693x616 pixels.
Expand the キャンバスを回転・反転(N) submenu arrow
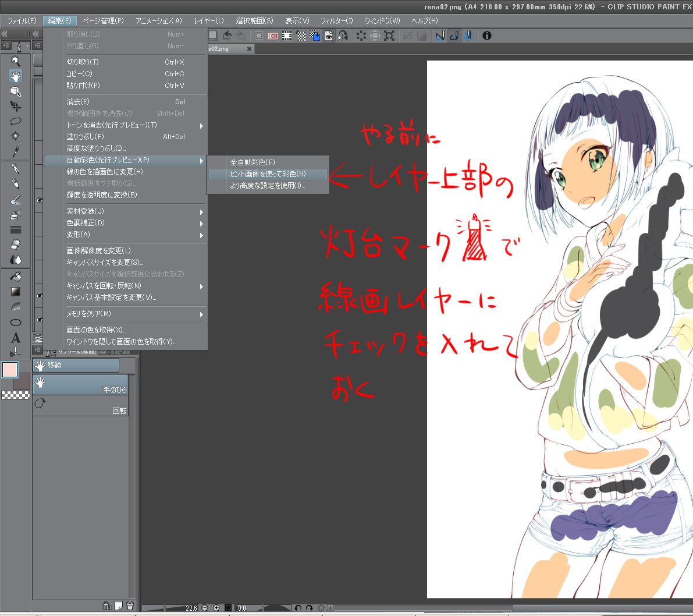201,286
